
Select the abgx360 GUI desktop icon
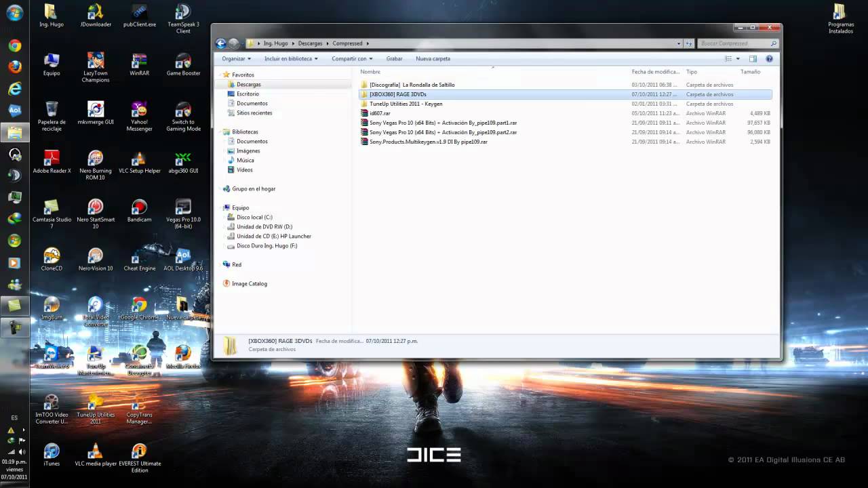pos(183,161)
